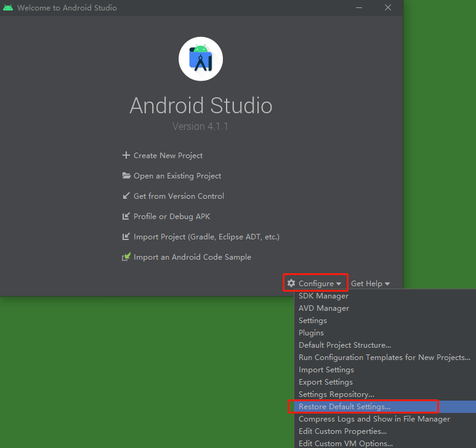The image size is (476, 448).
Task: Click the import icon beside Import Project
Action: pyautogui.click(x=126, y=236)
